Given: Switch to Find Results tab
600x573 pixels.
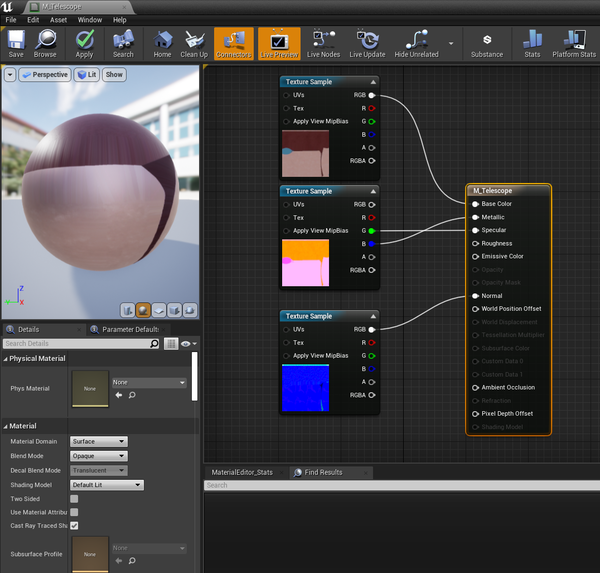Looking at the screenshot, I should click(323, 472).
